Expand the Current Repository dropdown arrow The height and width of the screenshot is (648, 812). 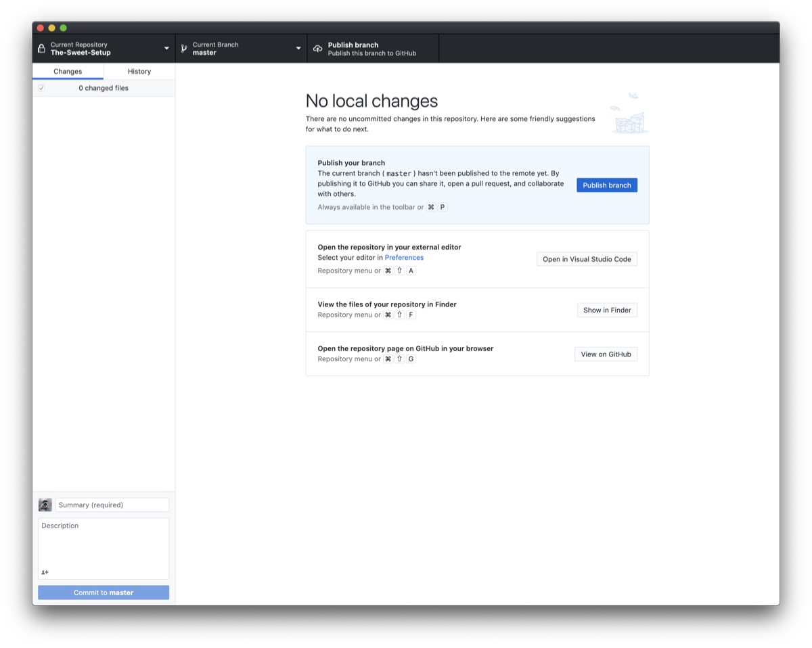[166, 49]
